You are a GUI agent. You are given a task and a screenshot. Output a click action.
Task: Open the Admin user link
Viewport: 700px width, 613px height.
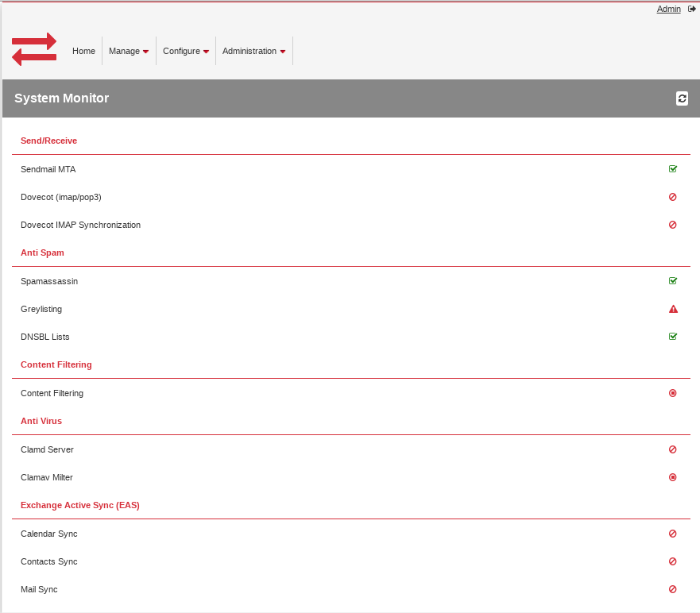(668, 9)
